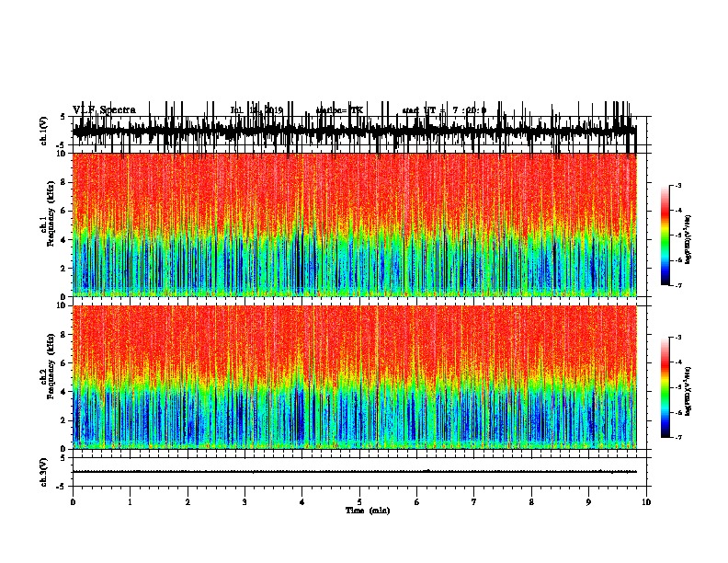
Task: Click the '-3' label on ch.1 color bar
Action: tap(677, 185)
